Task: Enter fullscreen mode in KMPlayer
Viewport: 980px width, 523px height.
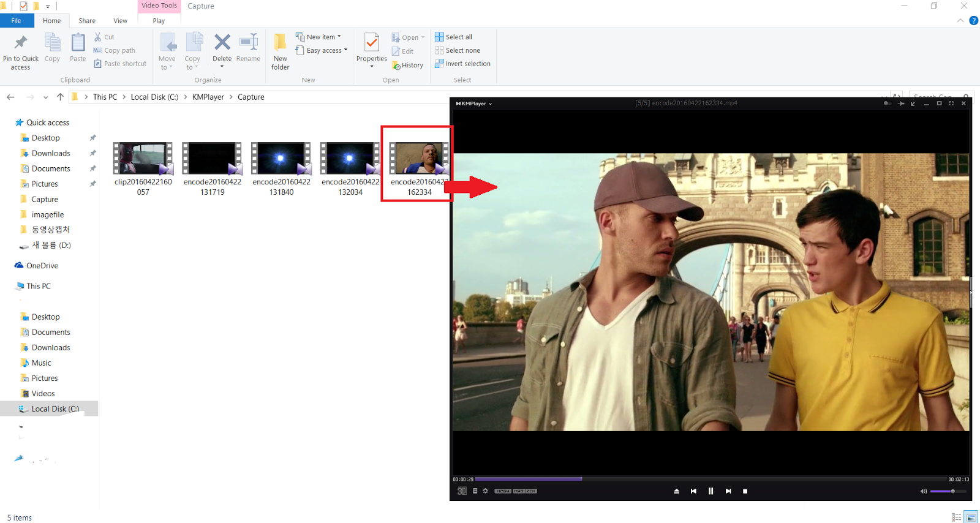Action: coord(951,103)
